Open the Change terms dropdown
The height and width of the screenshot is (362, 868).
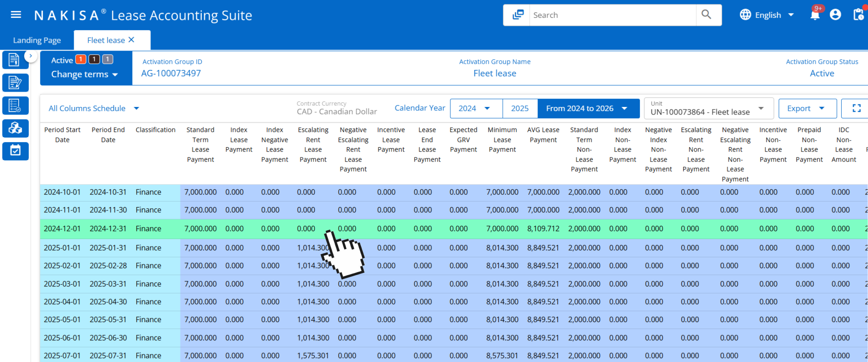84,74
